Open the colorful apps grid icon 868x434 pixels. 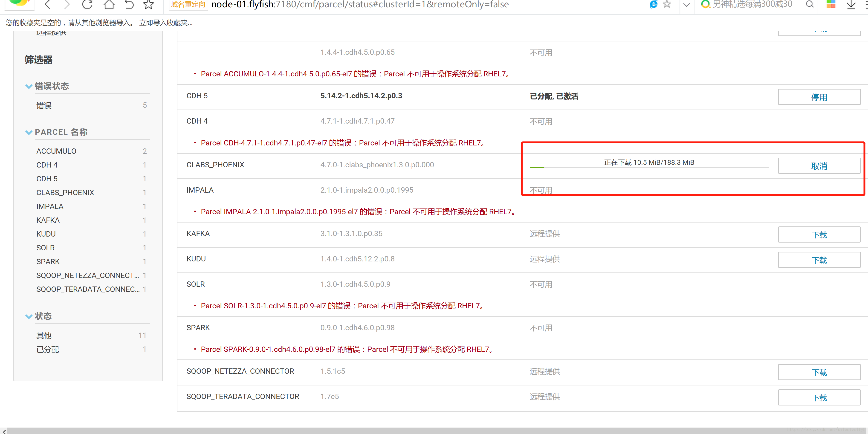point(830,4)
